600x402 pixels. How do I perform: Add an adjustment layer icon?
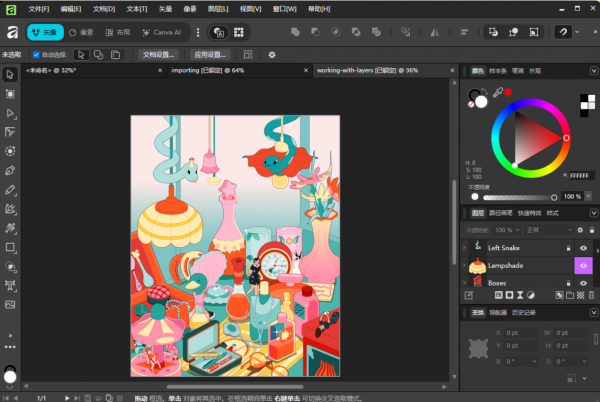tap(531, 295)
